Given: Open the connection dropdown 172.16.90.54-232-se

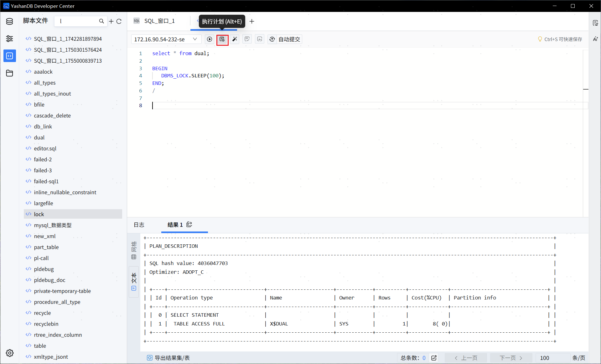Looking at the screenshot, I should (165, 39).
